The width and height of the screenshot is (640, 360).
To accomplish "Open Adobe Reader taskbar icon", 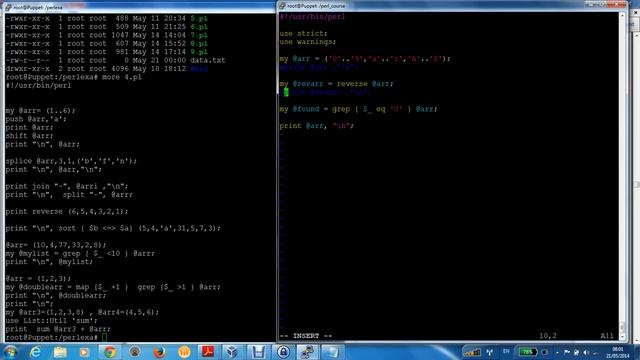I will click(x=208, y=352).
